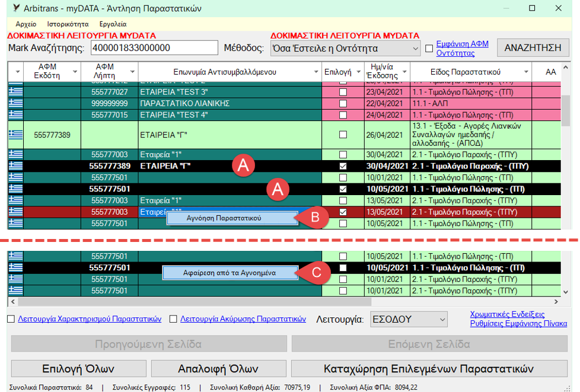Image resolution: width=580 pixels, height=392 pixels.
Task: Open the Ημ/νία Έκδοσης column filter arrow
Action: [404, 72]
